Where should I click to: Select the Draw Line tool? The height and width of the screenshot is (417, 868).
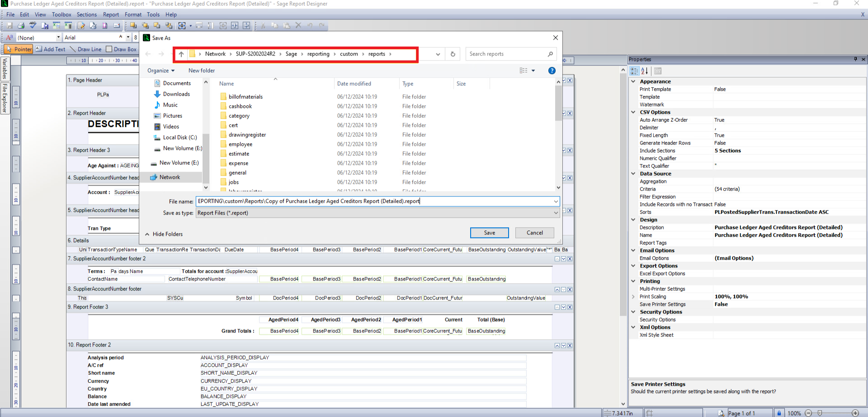[85, 49]
